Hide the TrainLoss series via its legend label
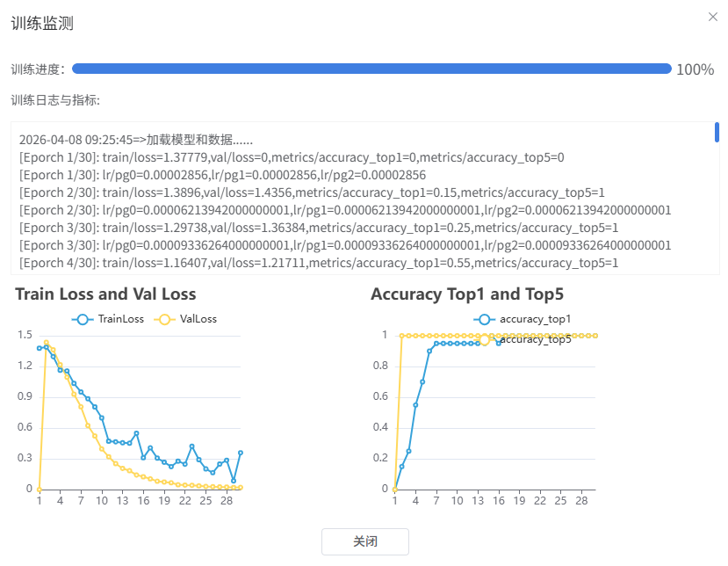 tap(121, 319)
